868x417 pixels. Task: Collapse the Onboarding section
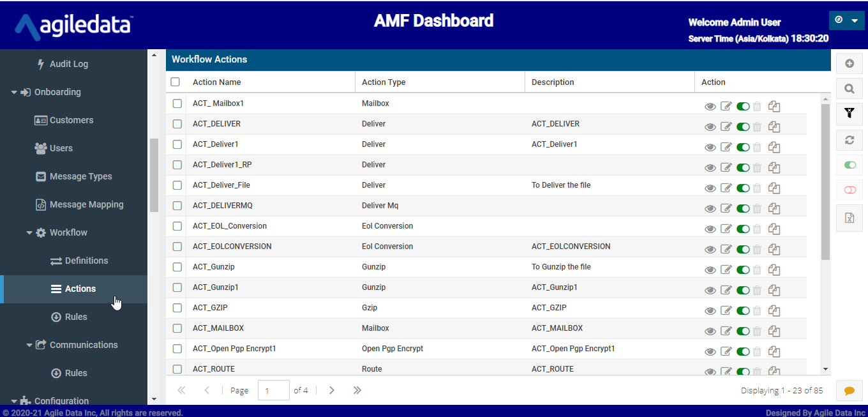pyautogui.click(x=14, y=92)
